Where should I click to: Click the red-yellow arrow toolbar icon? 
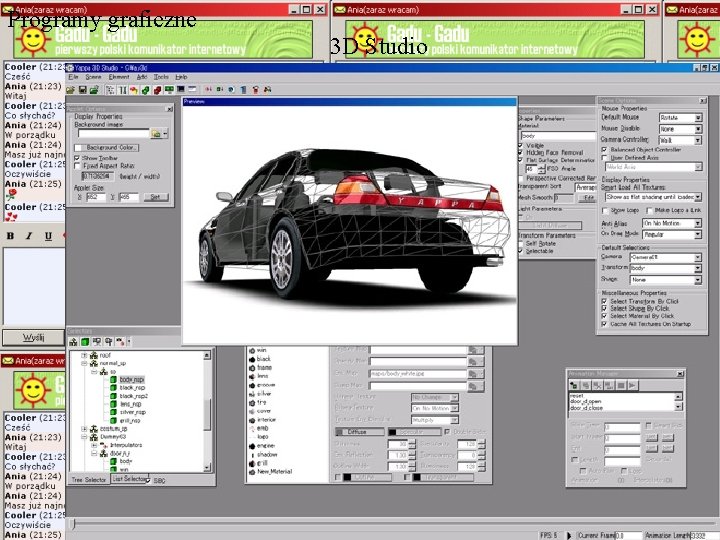[134, 90]
